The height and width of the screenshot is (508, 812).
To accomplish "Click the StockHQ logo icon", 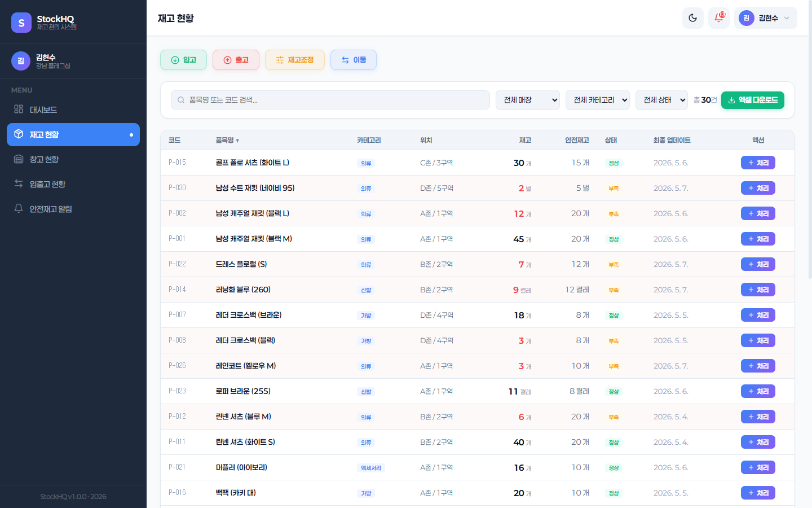I will coord(21,23).
